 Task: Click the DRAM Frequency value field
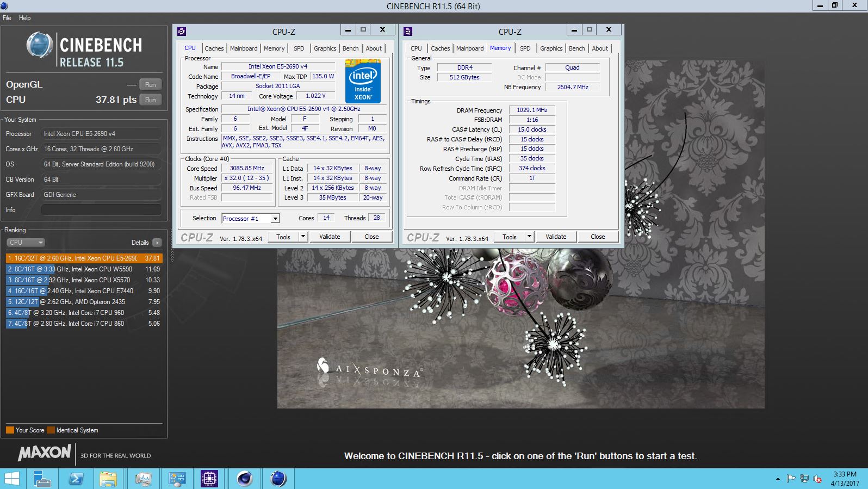[x=532, y=110]
